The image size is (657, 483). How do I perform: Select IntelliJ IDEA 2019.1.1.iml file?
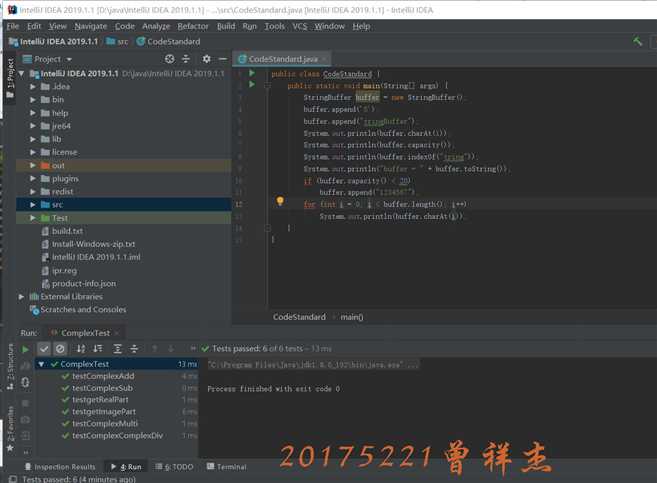[96, 257]
